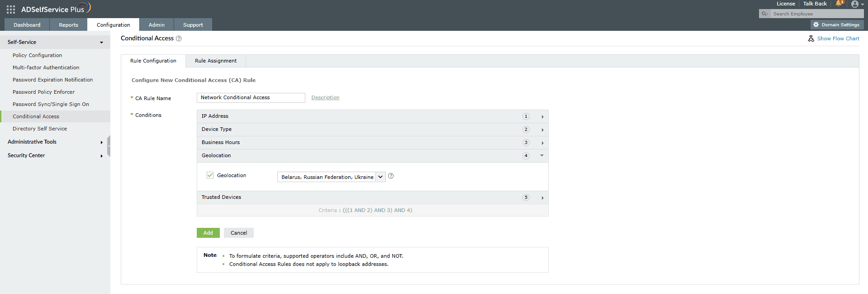Click condition number 1 badge for IP Address

click(x=526, y=116)
